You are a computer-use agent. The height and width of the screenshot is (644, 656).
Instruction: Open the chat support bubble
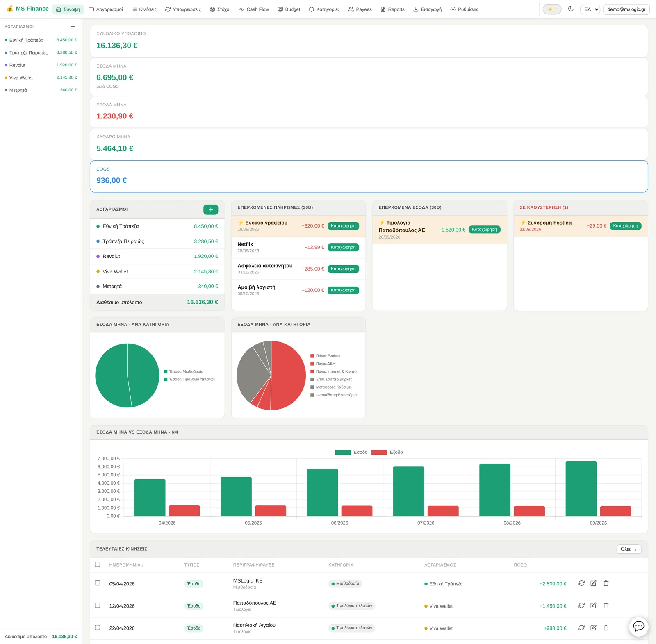[638, 626]
